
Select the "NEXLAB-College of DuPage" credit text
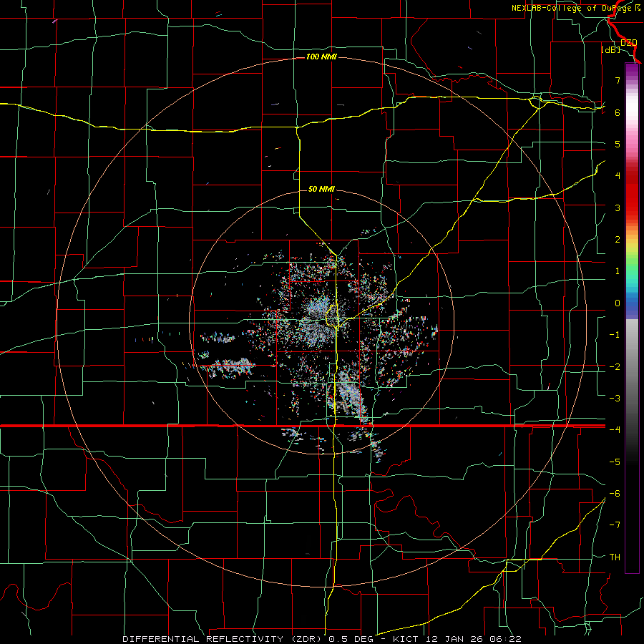click(572, 8)
